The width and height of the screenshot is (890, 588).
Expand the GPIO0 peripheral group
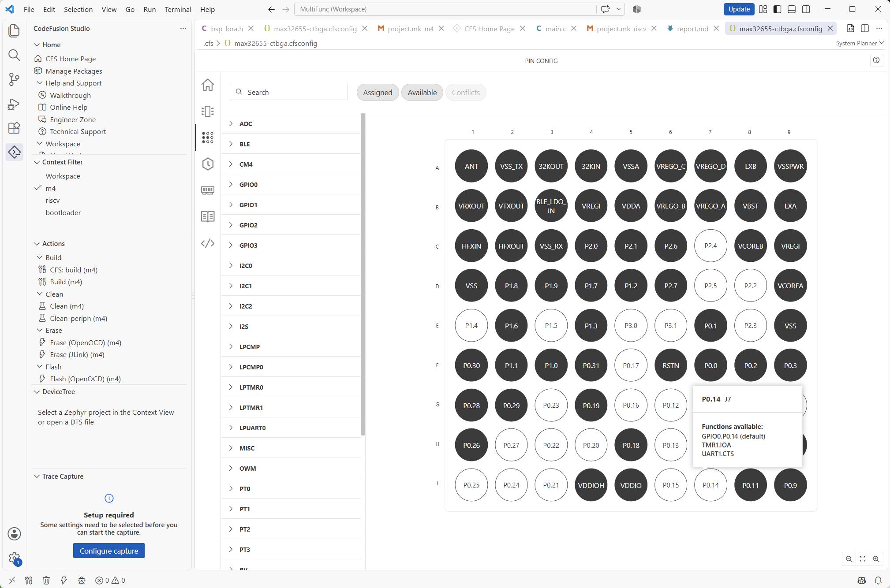291,185
